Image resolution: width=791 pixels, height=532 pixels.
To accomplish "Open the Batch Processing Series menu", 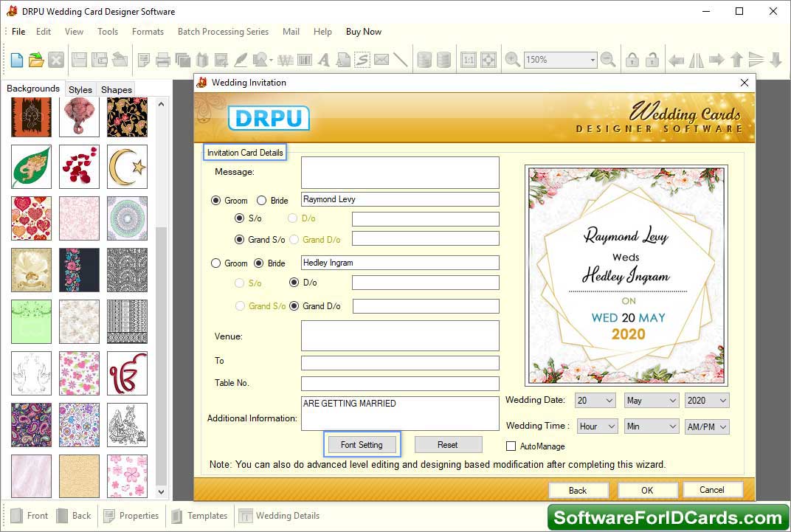I will [223, 31].
